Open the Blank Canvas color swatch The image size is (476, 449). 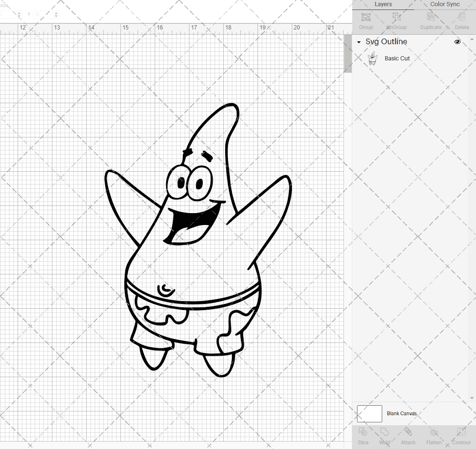[369, 413]
